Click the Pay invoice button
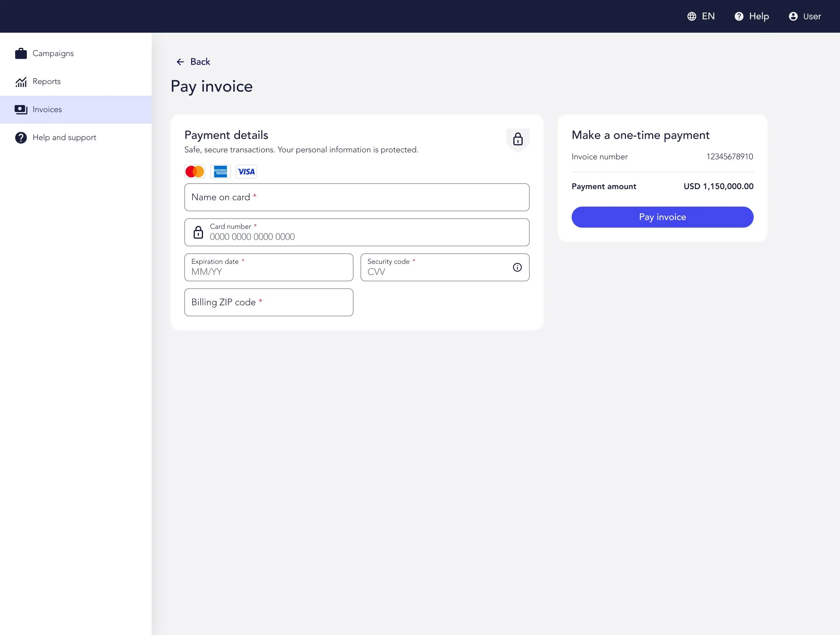Screen dimensions: 840x635 [663, 217]
